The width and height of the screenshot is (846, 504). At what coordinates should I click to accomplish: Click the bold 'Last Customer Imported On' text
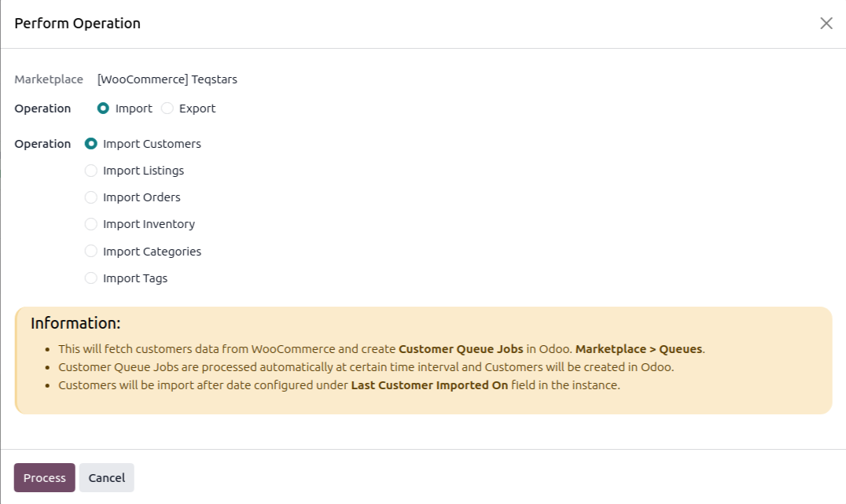coord(429,385)
